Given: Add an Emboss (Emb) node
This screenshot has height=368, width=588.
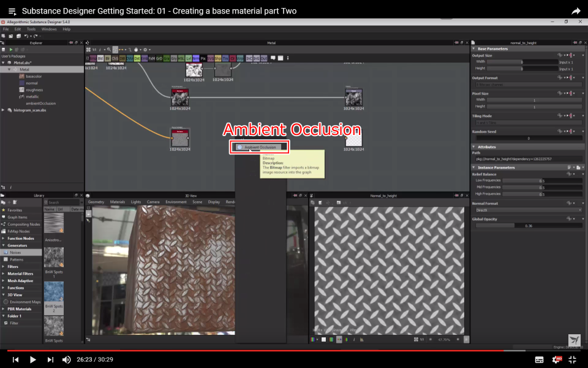Looking at the screenshot, I should [145, 58].
